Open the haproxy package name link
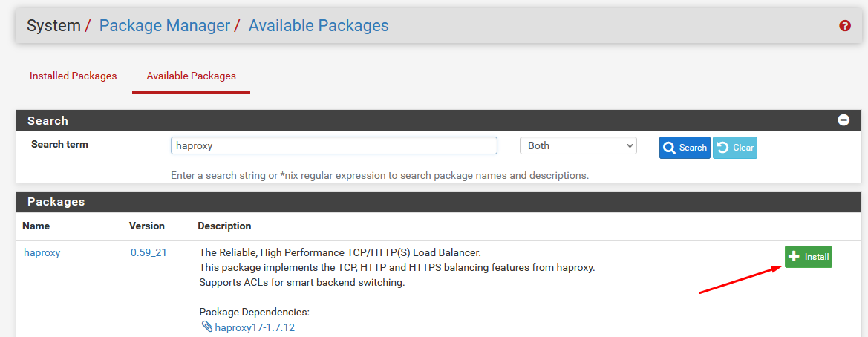The height and width of the screenshot is (337, 868). coord(42,252)
